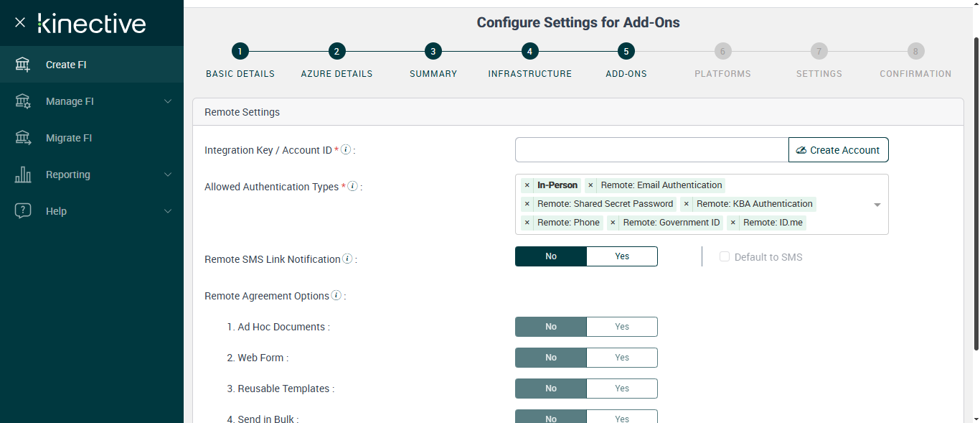980x423 pixels.
Task: Click the Migrate FI sidebar icon
Action: click(x=23, y=138)
